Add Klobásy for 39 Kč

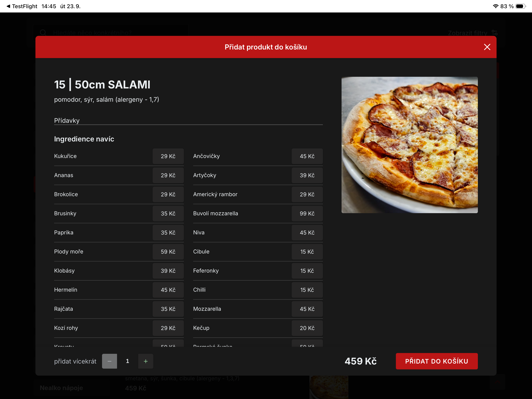click(x=168, y=271)
